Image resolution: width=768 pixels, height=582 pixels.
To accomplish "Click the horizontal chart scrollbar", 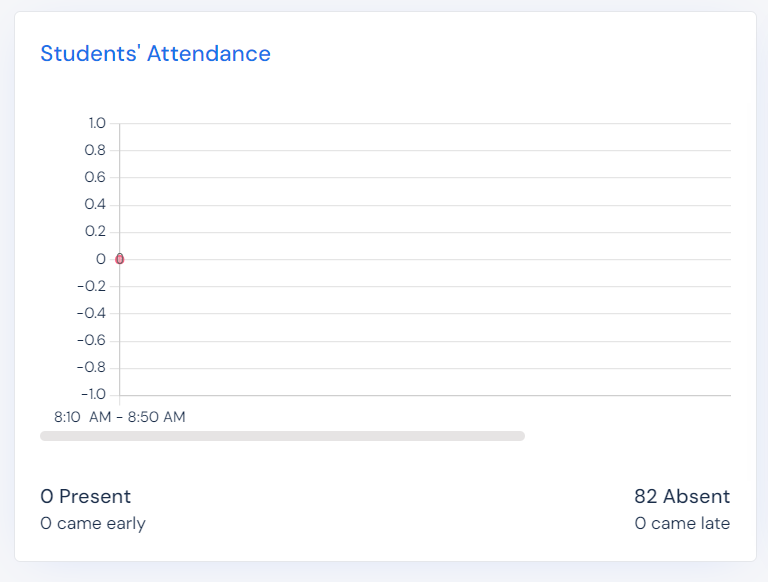I will click(282, 436).
